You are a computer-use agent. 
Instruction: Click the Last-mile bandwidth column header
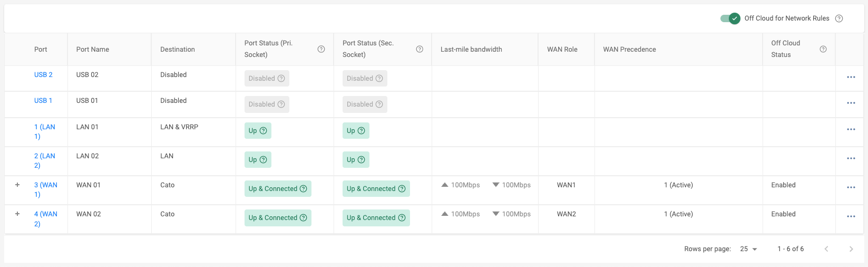coord(471,50)
